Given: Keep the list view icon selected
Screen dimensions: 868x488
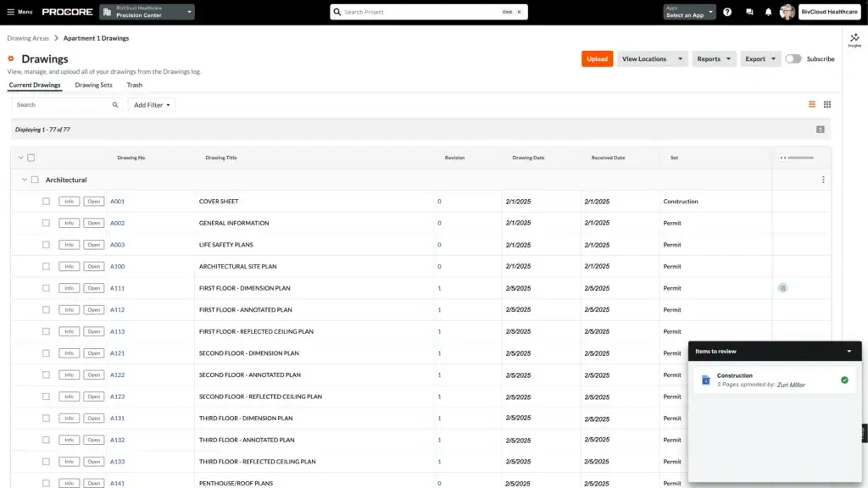Looking at the screenshot, I should point(811,104).
